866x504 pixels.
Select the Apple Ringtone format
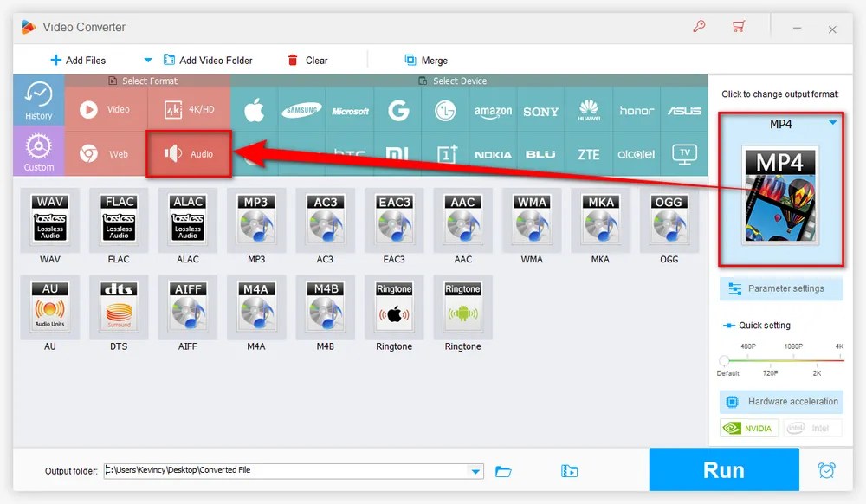click(x=394, y=307)
